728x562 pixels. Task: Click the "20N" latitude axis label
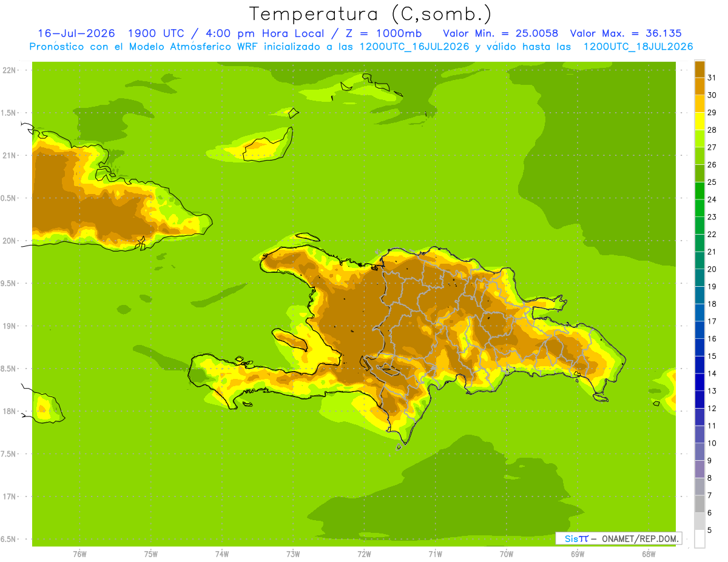pyautogui.click(x=9, y=241)
